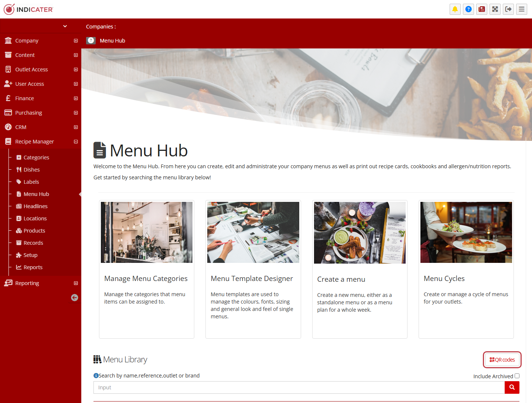
Task: Expand the Company sidebar section
Action: [76, 41]
